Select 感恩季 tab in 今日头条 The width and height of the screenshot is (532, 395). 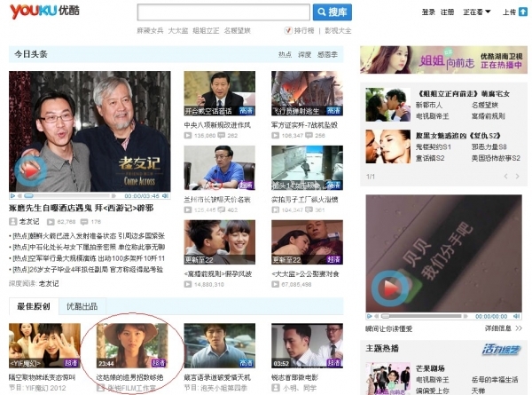[327, 54]
